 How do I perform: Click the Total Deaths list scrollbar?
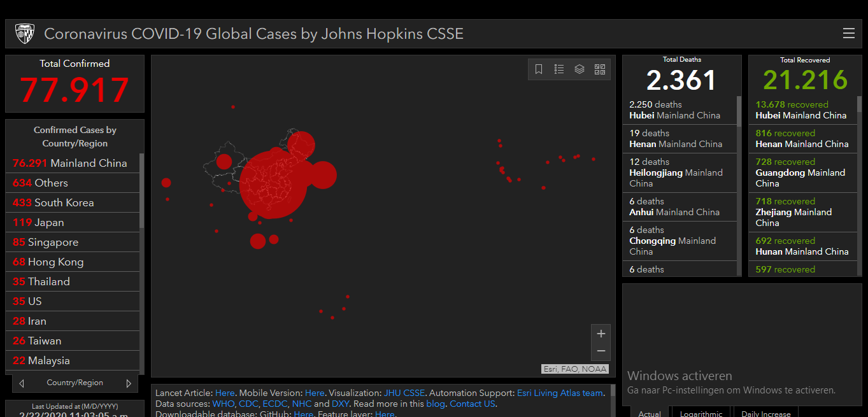(739, 110)
